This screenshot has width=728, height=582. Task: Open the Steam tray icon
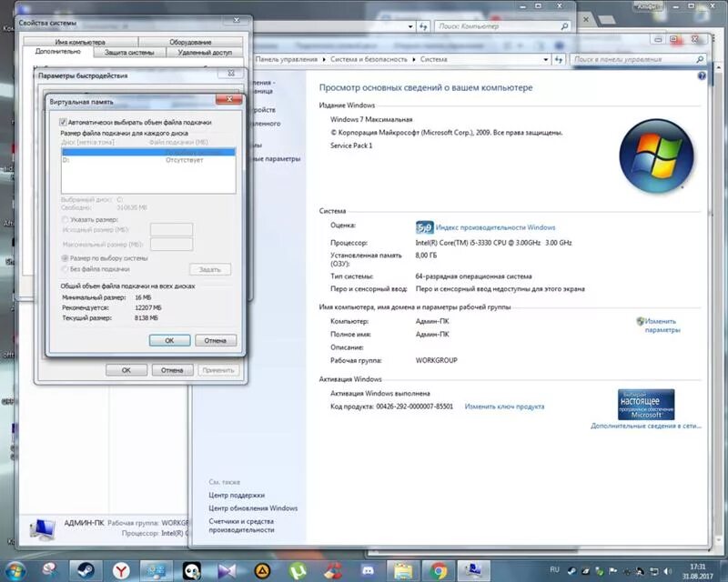[x=572, y=571]
